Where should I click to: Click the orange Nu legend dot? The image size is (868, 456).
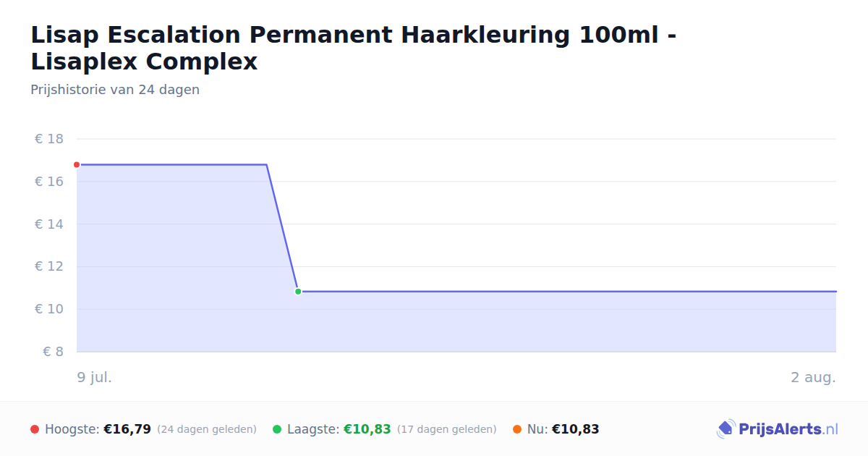(517, 429)
